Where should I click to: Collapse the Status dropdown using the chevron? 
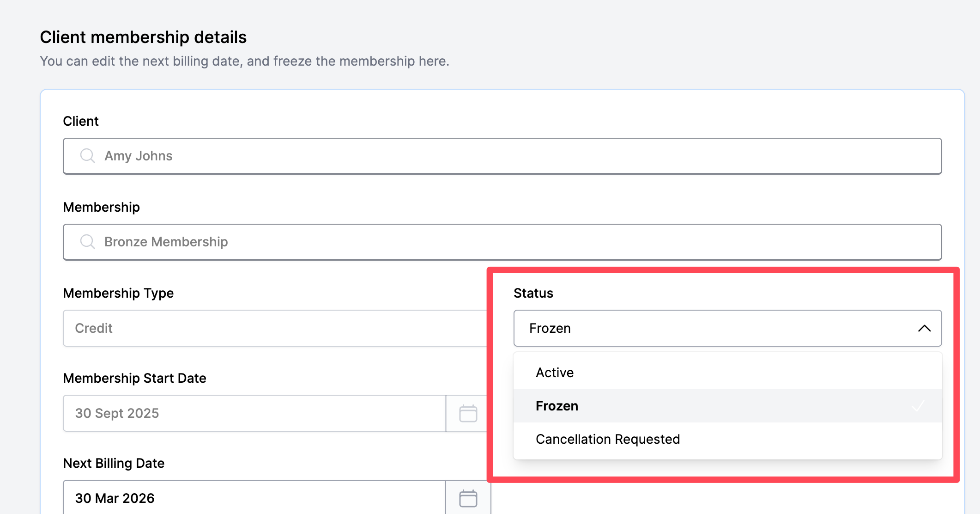coord(924,328)
